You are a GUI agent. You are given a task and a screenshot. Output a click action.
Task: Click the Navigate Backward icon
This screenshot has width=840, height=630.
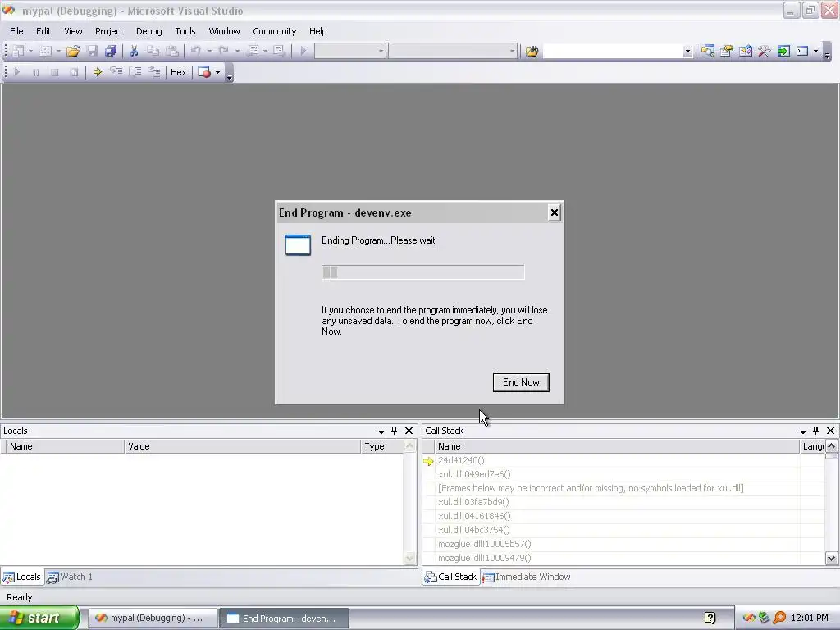(x=253, y=51)
